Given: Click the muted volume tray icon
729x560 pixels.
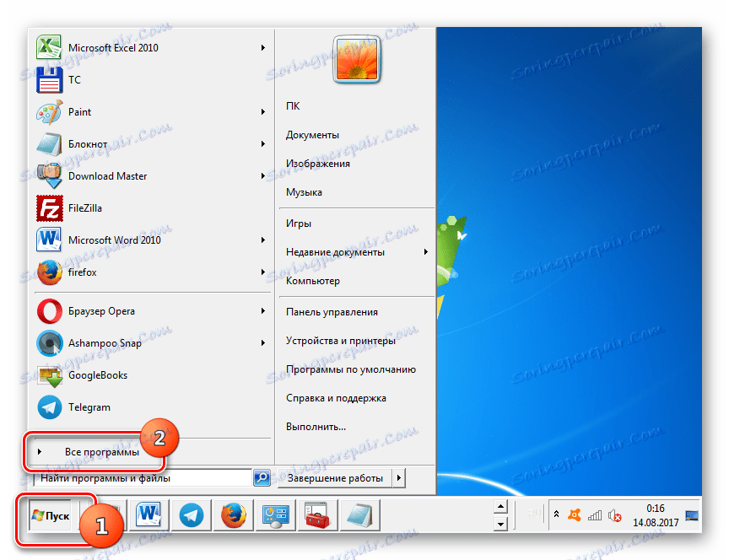Looking at the screenshot, I should point(614,515).
